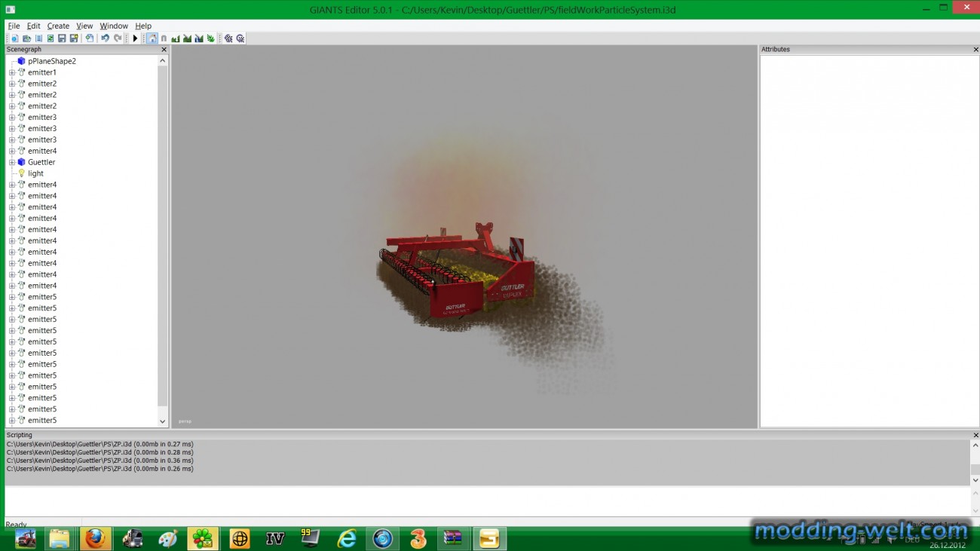This screenshot has height=551, width=980.
Task: Click the Redo arrow in the toolbar
Action: pyautogui.click(x=118, y=38)
